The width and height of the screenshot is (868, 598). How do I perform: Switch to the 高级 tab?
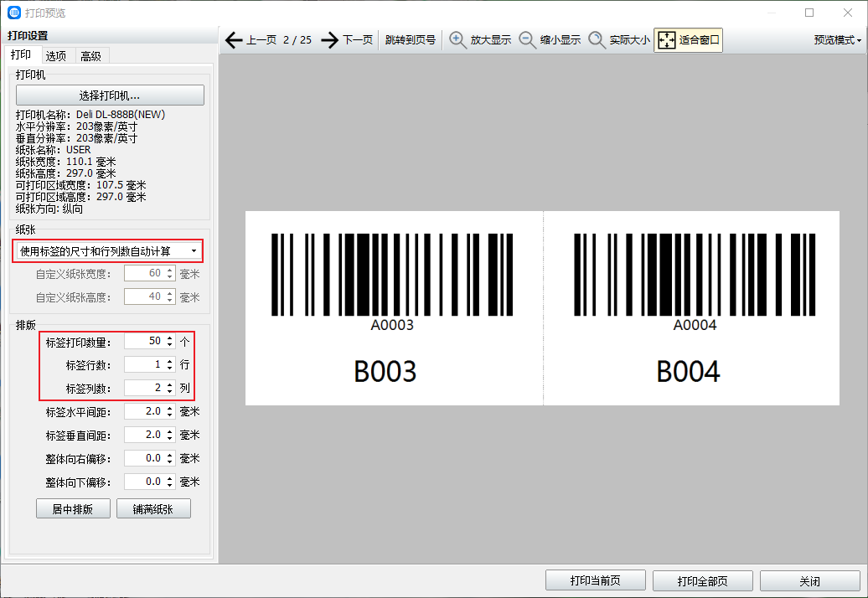(91, 56)
